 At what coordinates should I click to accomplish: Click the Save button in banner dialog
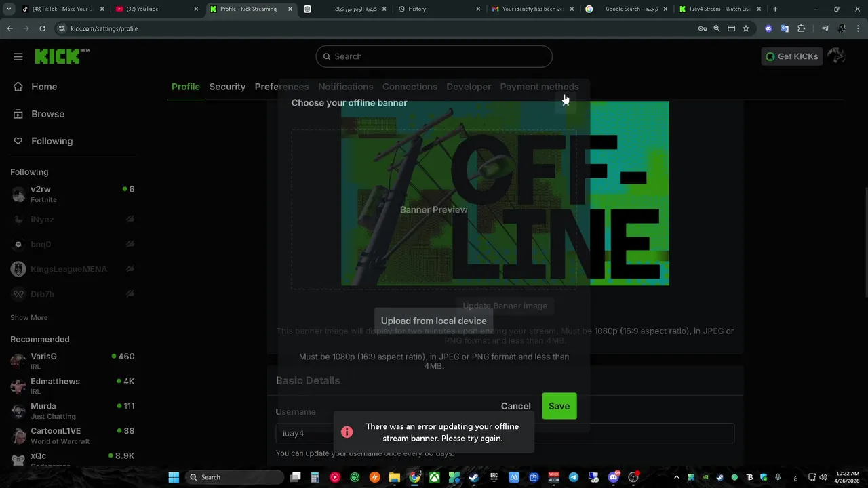coord(559,406)
